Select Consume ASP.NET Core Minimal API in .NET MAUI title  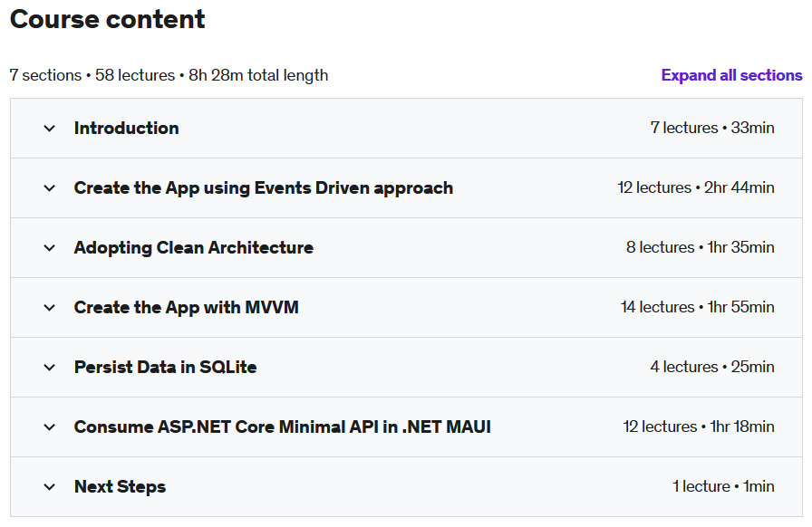[x=282, y=426]
